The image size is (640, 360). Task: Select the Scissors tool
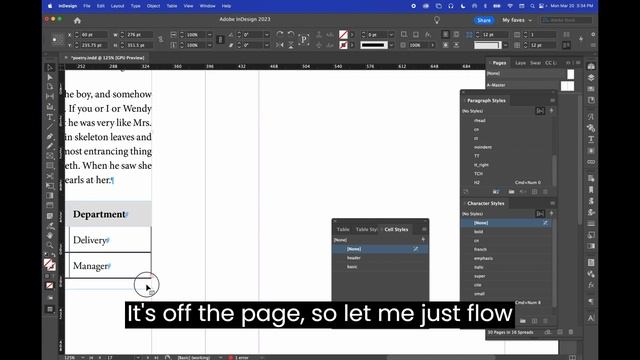50,176
